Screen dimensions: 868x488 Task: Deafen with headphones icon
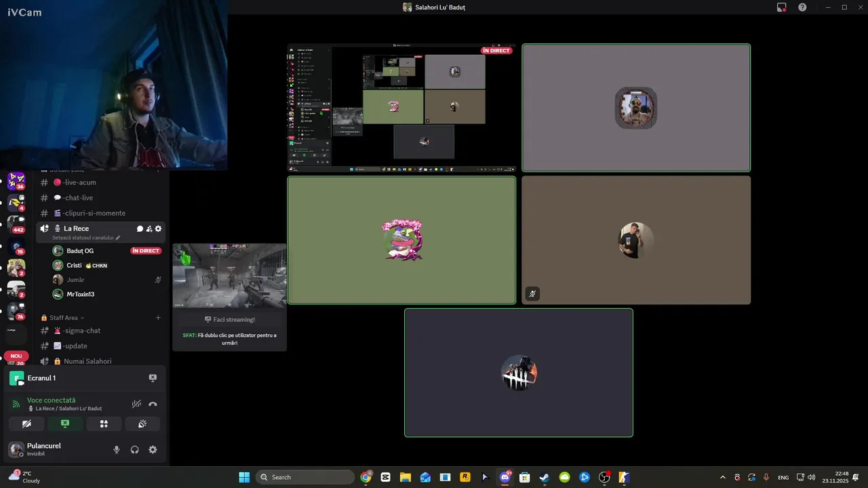[x=135, y=449]
